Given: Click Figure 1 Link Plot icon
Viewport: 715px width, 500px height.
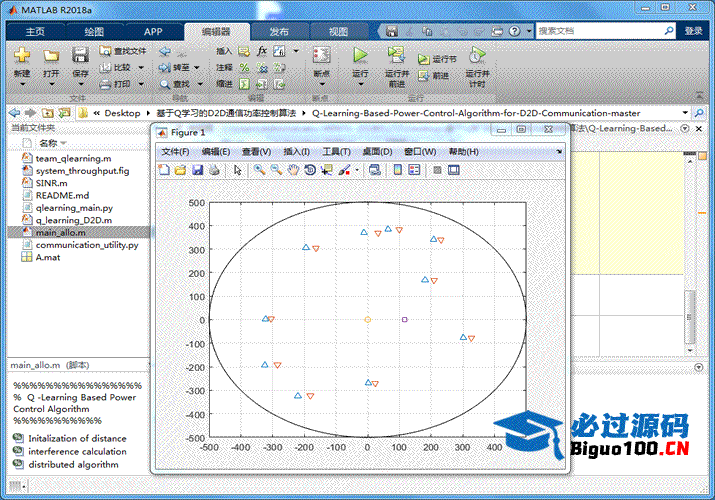Looking at the screenshot, I should click(375, 170).
